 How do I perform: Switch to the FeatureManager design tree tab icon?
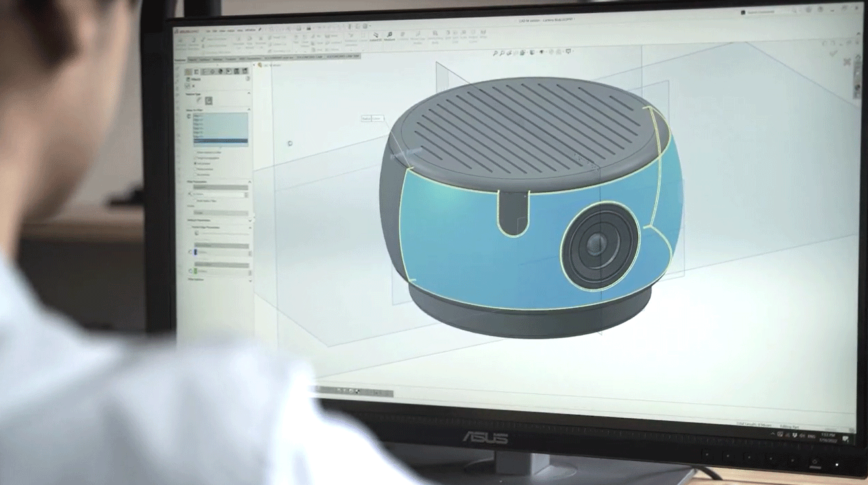click(x=188, y=71)
